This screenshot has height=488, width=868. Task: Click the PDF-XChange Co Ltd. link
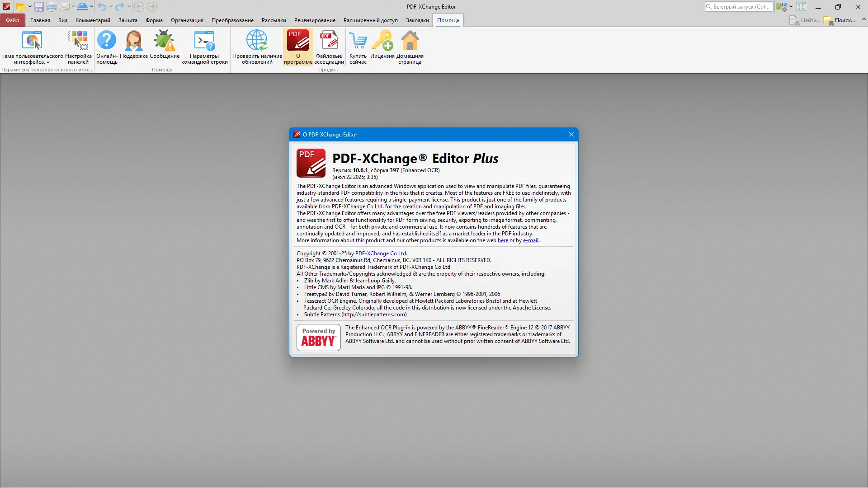pos(381,253)
